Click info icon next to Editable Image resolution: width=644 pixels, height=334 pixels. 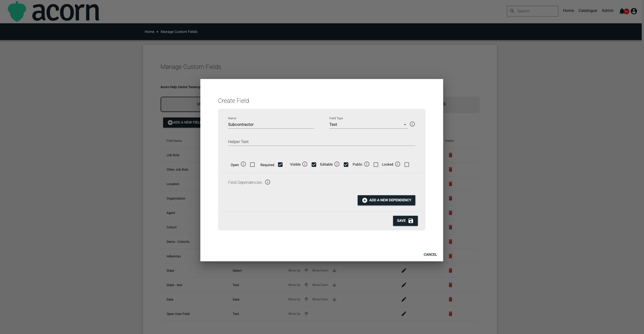(x=337, y=164)
